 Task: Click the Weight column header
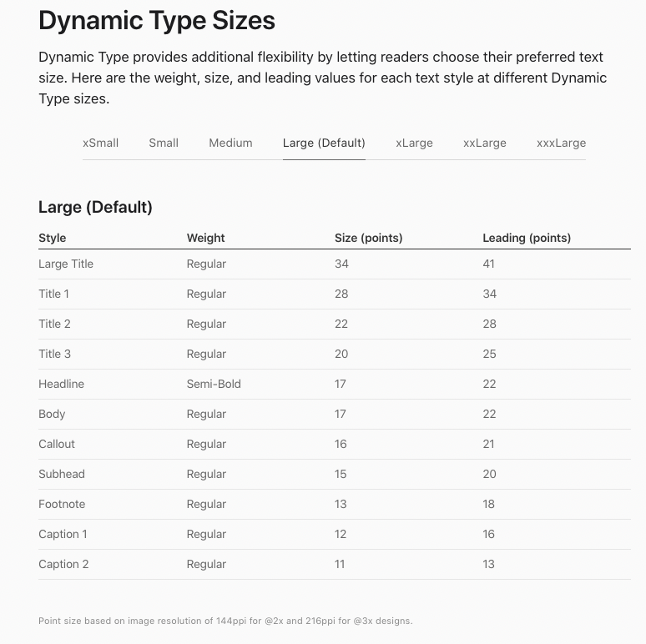[205, 238]
